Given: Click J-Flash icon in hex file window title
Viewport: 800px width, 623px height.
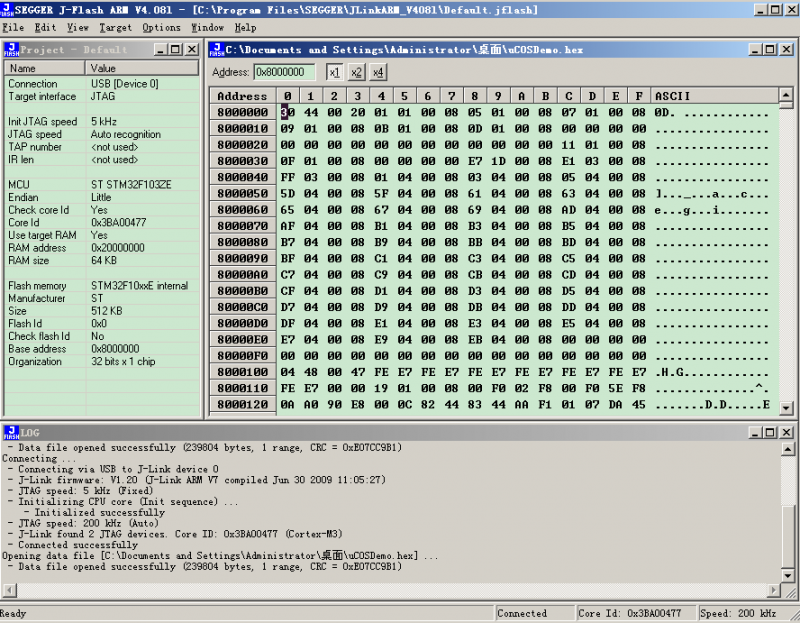Looking at the screenshot, I should [x=216, y=49].
